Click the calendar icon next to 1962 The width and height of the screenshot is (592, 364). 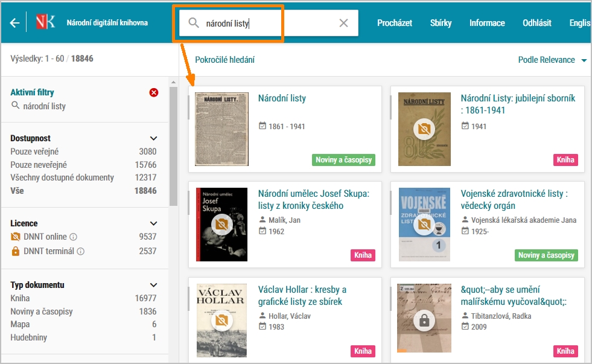263,231
